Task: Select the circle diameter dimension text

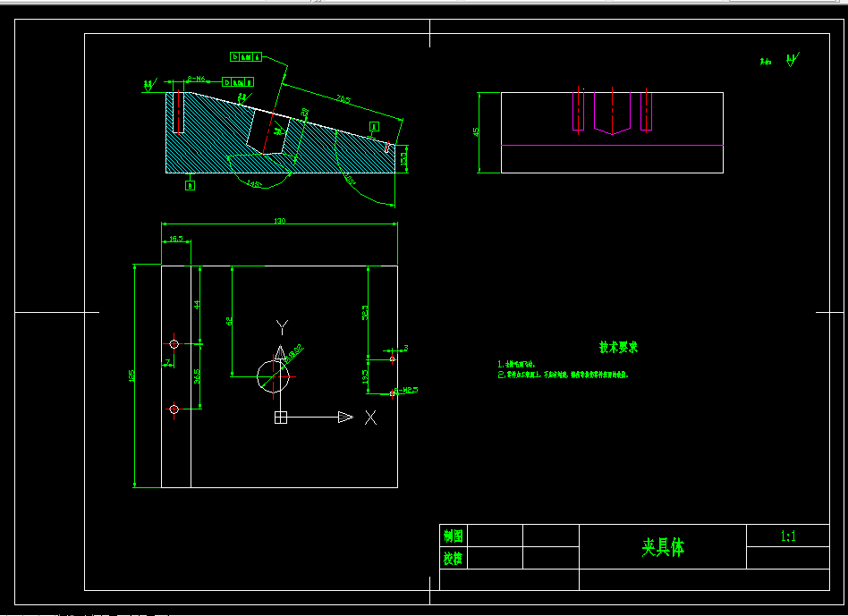Action: coord(294,354)
